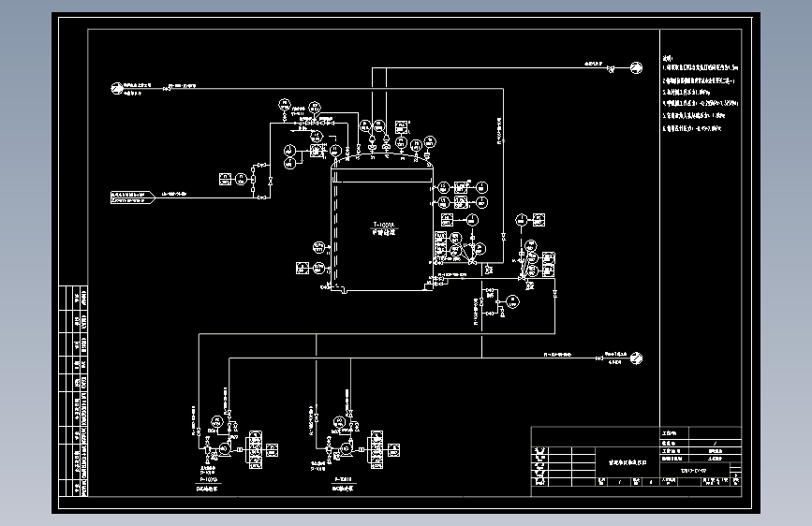Select the valve on the far right vertical line
The width and height of the screenshot is (812, 526).
coord(554,294)
